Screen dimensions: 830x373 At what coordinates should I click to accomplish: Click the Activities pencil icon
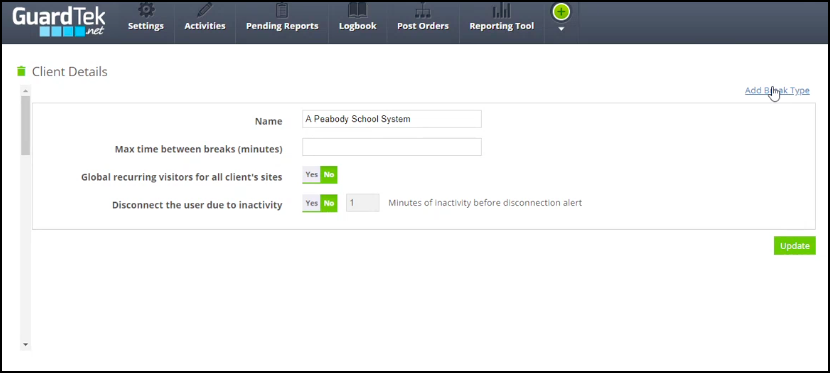pos(205,10)
